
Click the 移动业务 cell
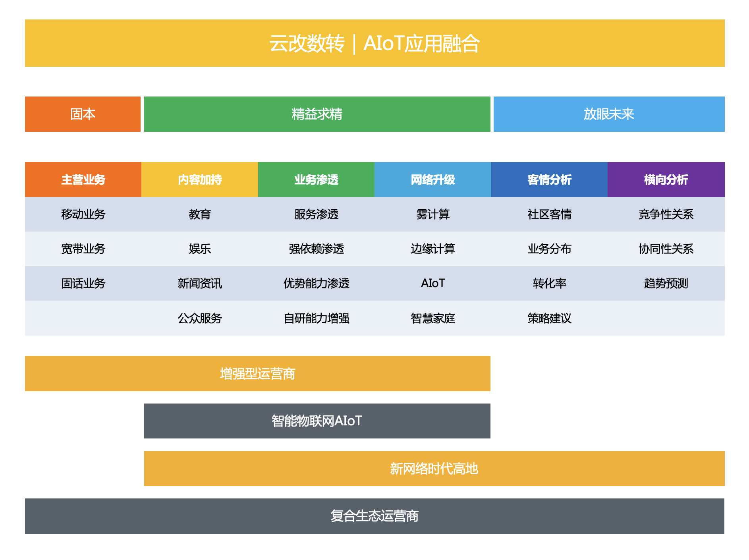[x=83, y=214]
